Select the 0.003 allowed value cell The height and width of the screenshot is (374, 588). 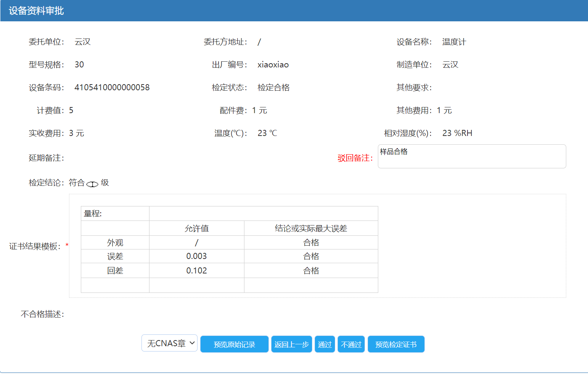196,256
